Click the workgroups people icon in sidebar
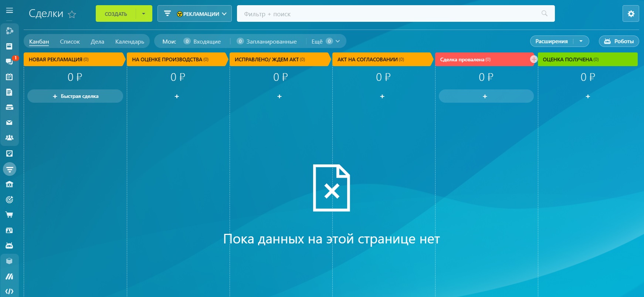The width and height of the screenshot is (644, 297). pos(10,138)
